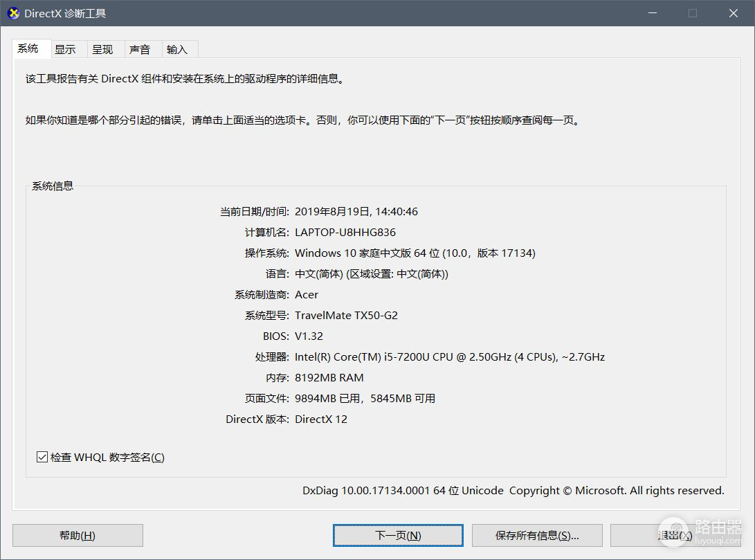The image size is (755, 560).
Task: Select the 系统 tab
Action: click(x=28, y=48)
